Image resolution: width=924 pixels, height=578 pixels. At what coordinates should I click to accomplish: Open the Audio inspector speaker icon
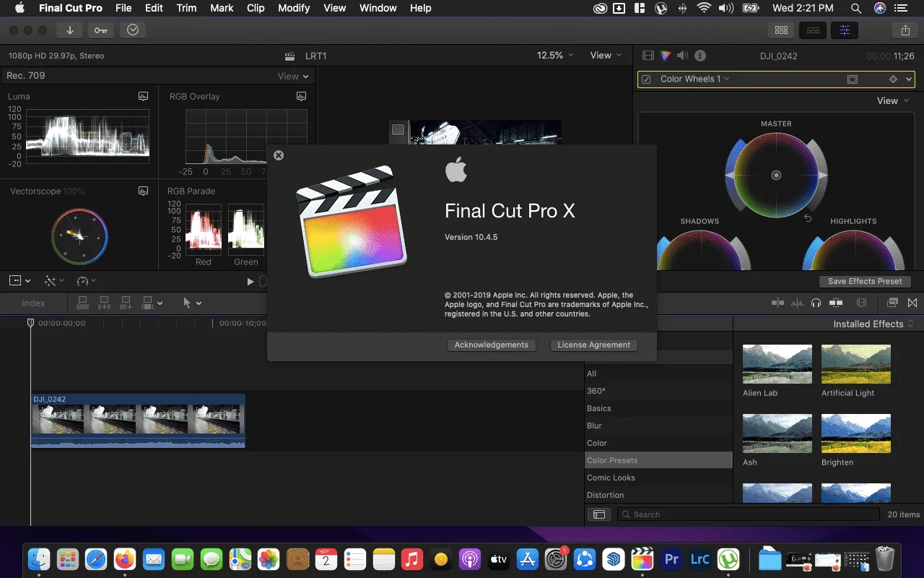[x=683, y=56]
